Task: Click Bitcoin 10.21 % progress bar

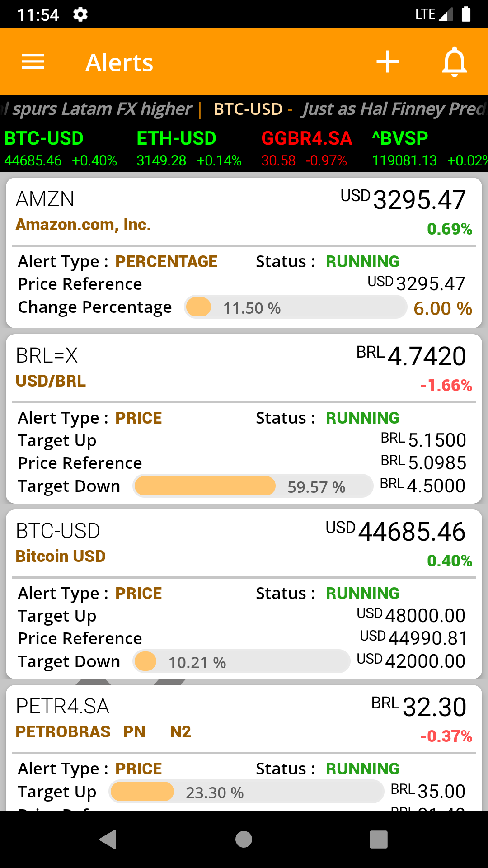Action: point(241,662)
